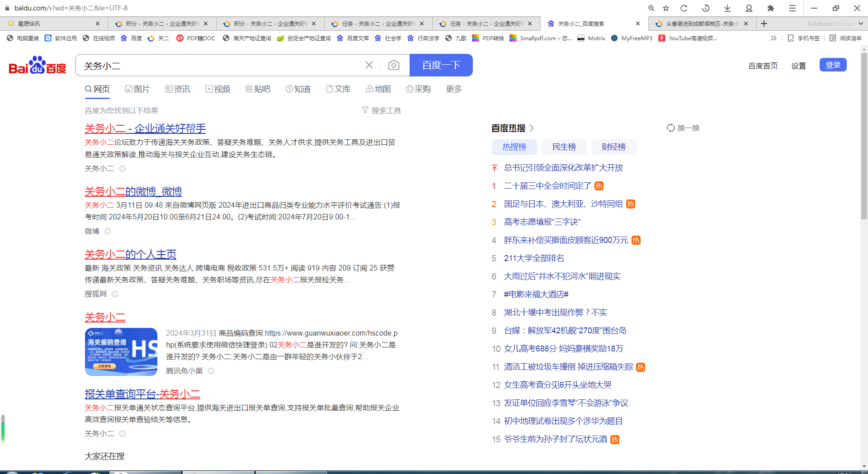Open YouTube高清视频 bookmark
The height and width of the screenshot is (474, 868).
coord(688,38)
